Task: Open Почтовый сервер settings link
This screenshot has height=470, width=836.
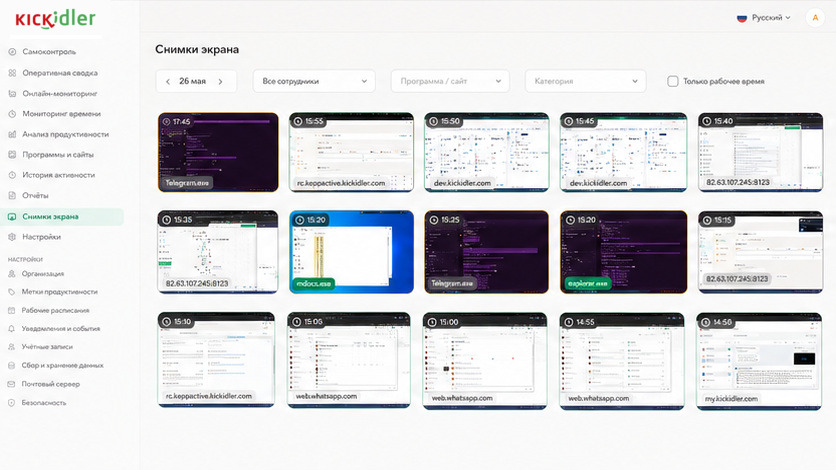Action: click(x=51, y=384)
